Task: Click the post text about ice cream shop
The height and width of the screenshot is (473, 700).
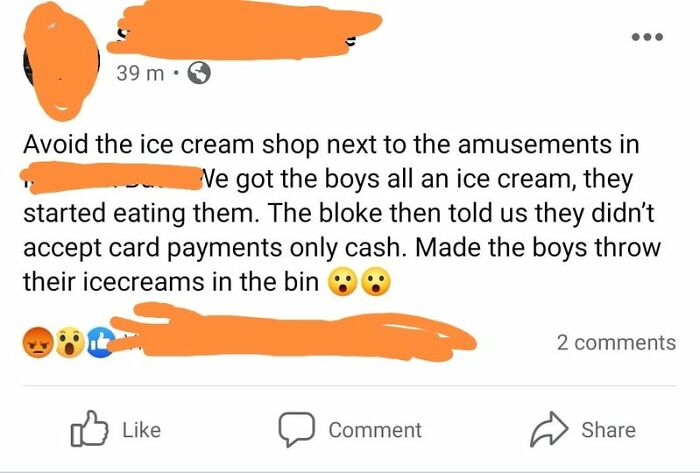Action: tap(342, 213)
